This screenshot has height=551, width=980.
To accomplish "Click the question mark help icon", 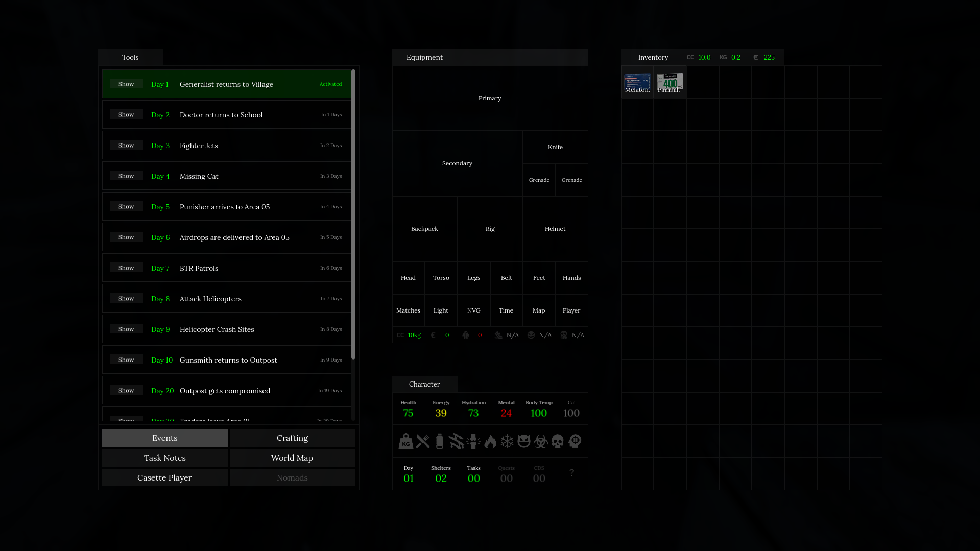I will point(571,473).
